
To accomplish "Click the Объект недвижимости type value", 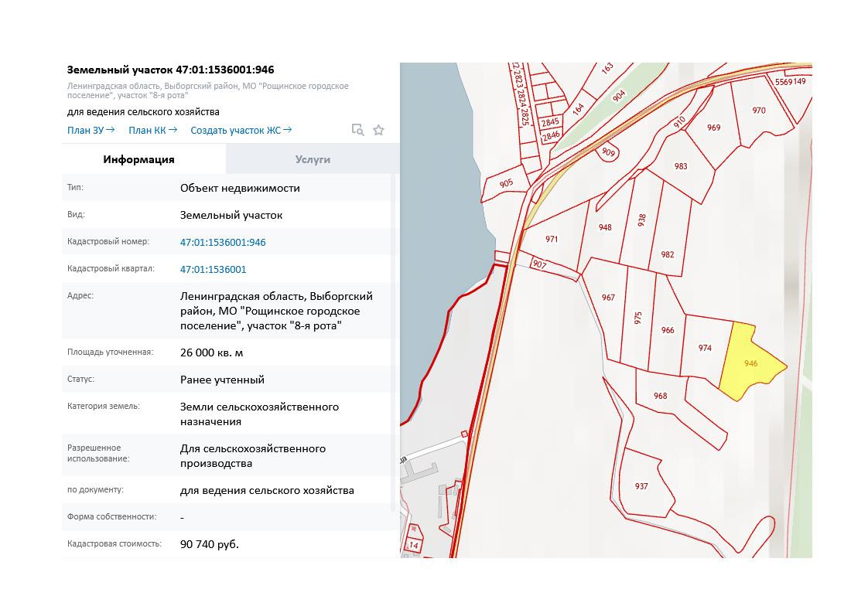I will (x=240, y=188).
